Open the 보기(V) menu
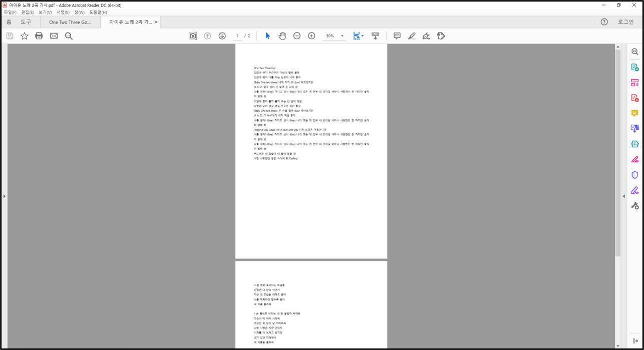Image resolution: width=644 pixels, height=350 pixels. (45, 13)
